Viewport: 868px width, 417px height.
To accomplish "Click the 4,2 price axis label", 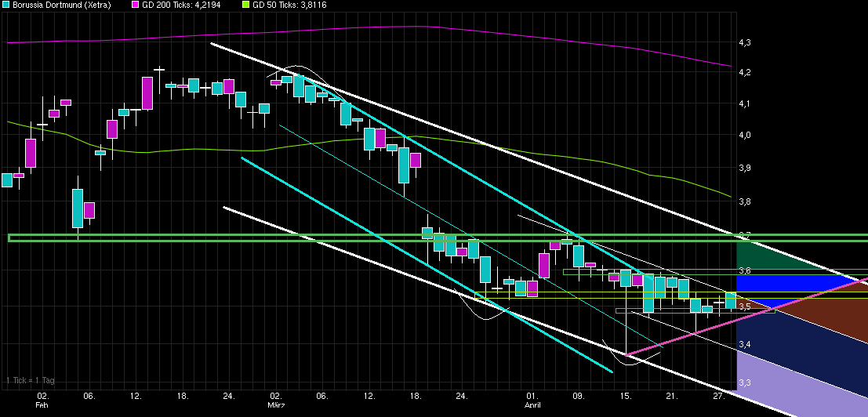I will point(745,72).
